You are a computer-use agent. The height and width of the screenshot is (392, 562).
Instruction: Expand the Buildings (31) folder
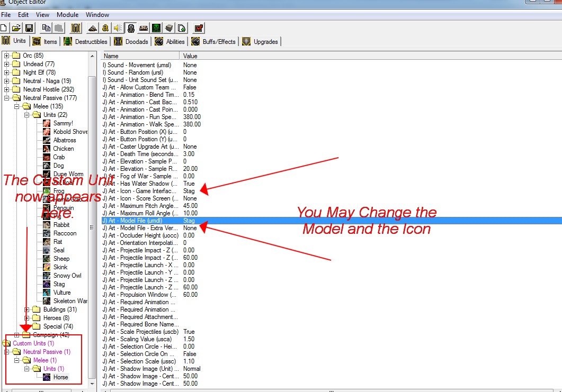pyautogui.click(x=26, y=309)
